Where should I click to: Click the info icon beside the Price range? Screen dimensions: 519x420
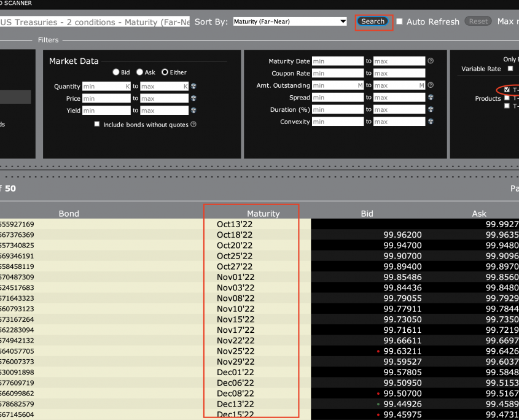193,98
